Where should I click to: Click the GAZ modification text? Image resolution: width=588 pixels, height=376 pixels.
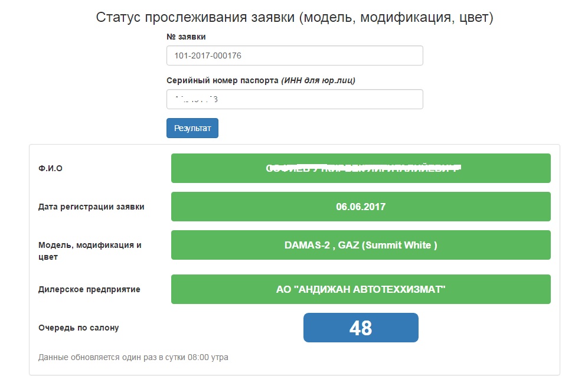(347, 245)
